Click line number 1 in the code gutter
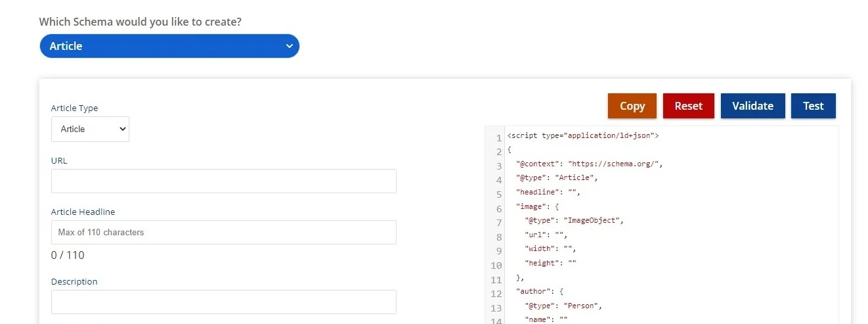 (x=498, y=138)
